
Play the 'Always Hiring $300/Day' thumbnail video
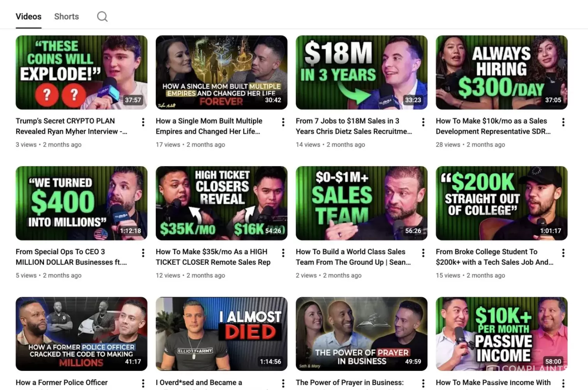501,73
